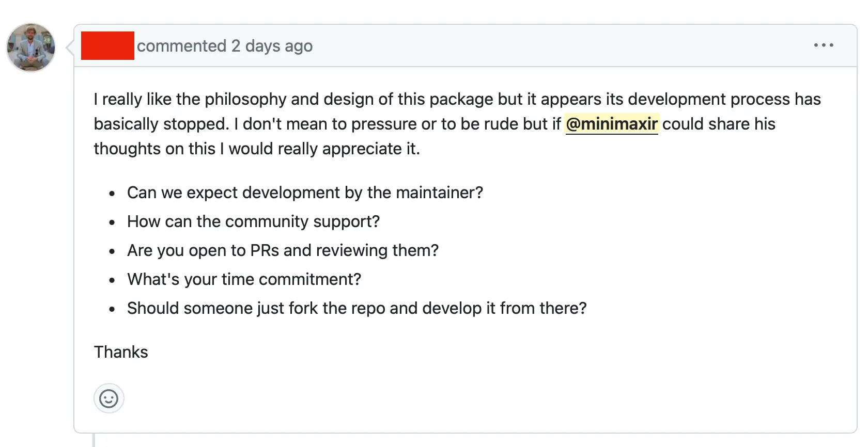Click the "basically stopped" phrase in comment

point(161,124)
